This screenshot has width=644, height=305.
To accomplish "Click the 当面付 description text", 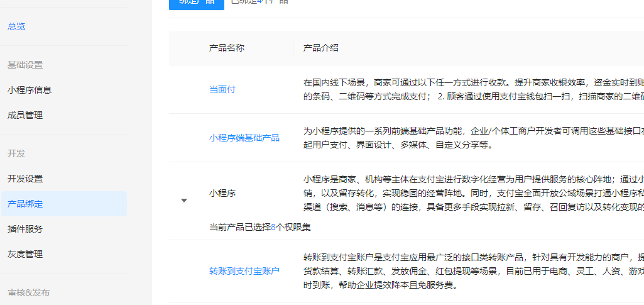I will pyautogui.click(x=474, y=89).
